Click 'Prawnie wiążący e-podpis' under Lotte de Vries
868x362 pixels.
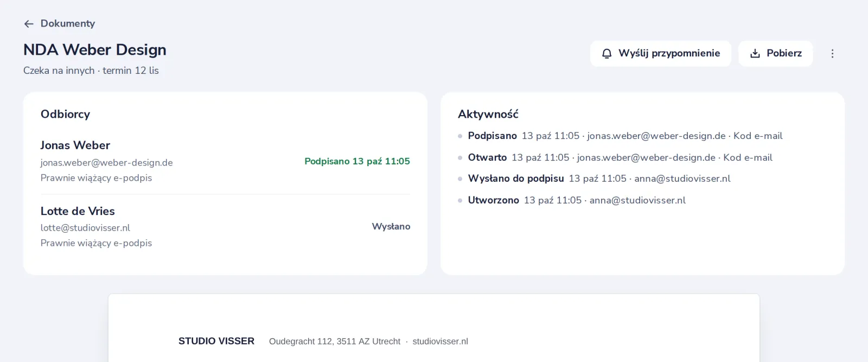click(x=96, y=243)
